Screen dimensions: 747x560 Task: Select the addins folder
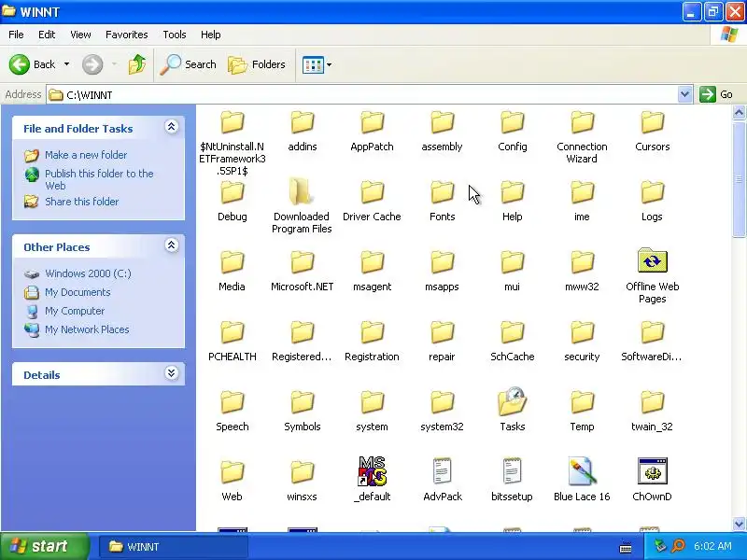pos(303,131)
